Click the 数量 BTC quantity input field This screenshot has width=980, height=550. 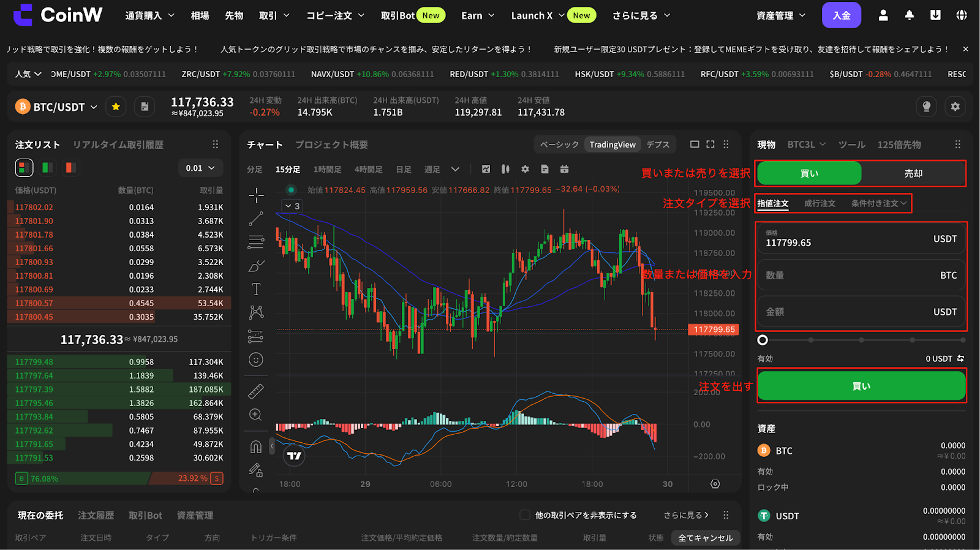click(x=861, y=276)
